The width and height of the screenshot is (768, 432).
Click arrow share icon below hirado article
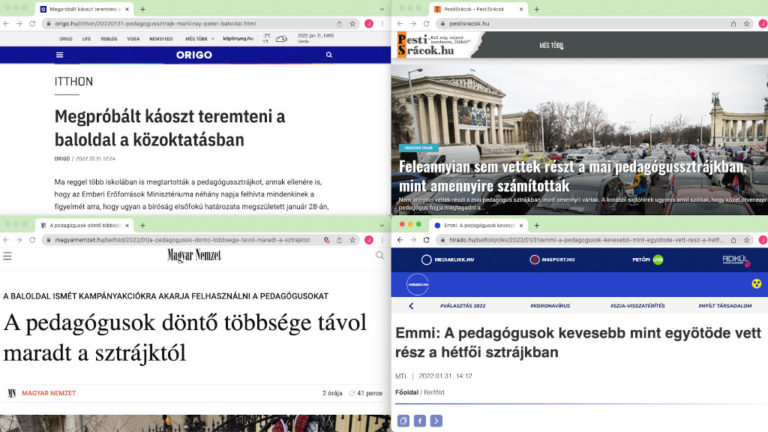point(436,421)
